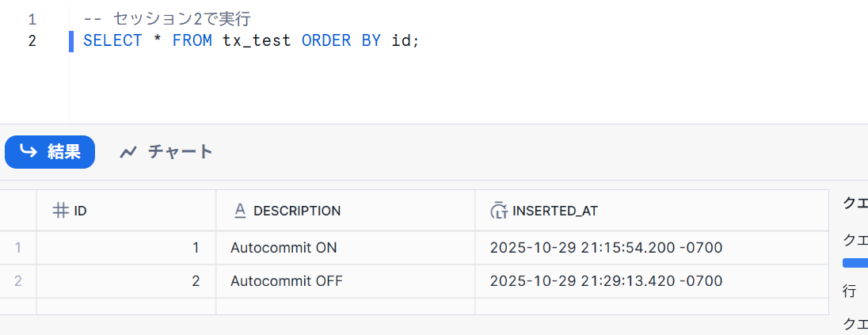The width and height of the screenshot is (868, 335).
Task: Select row number 1 in results
Action: point(17,248)
